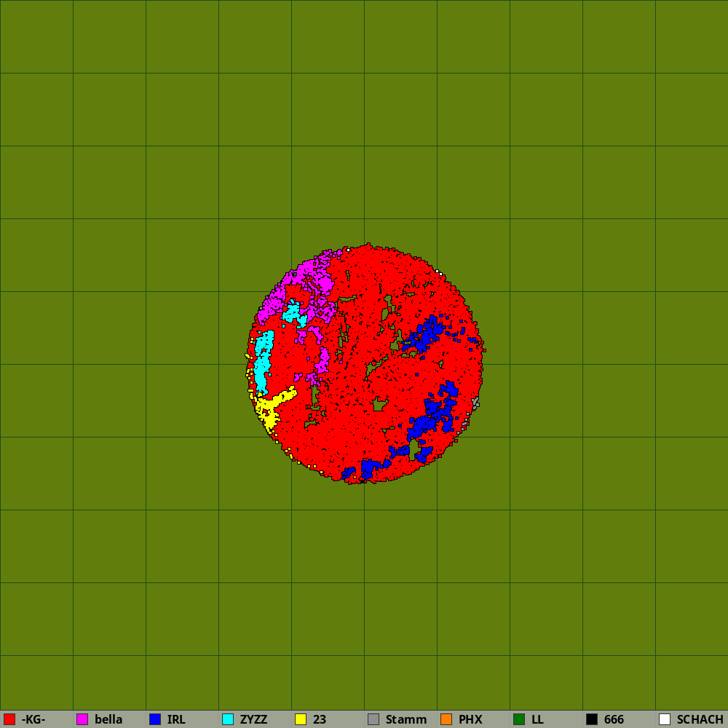Click the white SCHACH legend swatch
728x728 pixels.
(665, 719)
